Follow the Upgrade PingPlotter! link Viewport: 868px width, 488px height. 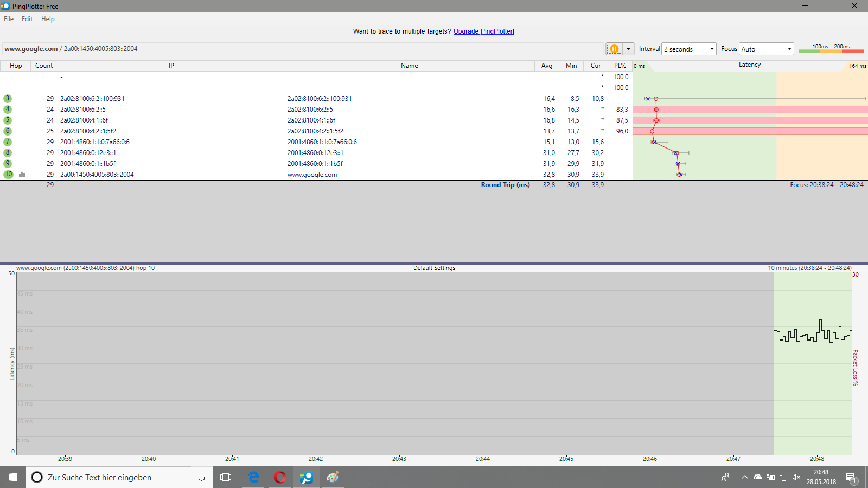[x=484, y=31]
